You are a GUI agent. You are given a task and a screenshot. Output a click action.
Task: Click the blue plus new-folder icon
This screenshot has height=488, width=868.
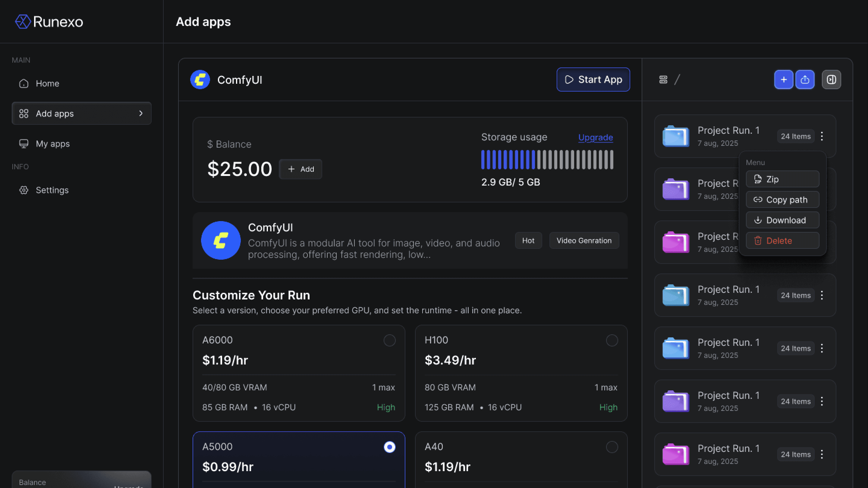point(783,80)
